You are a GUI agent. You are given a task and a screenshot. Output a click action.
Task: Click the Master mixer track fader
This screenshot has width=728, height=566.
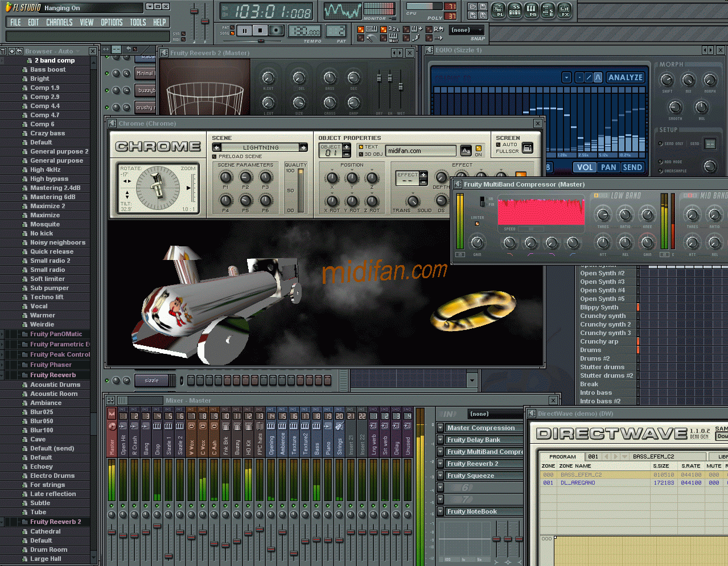(112, 531)
